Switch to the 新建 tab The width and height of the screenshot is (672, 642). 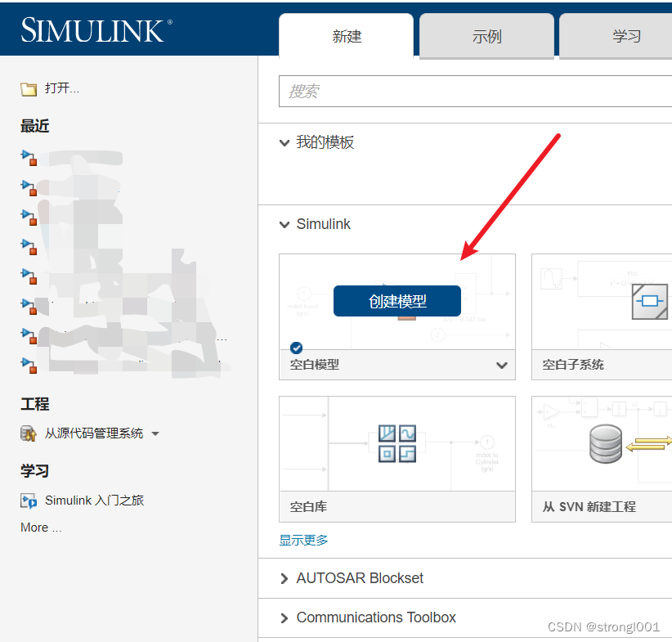pos(347,36)
